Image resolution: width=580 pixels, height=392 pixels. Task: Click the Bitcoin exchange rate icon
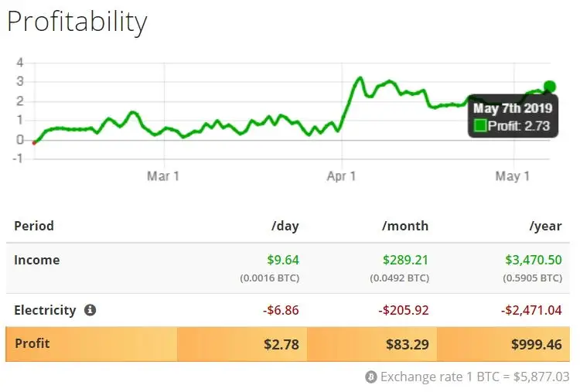pos(371,377)
